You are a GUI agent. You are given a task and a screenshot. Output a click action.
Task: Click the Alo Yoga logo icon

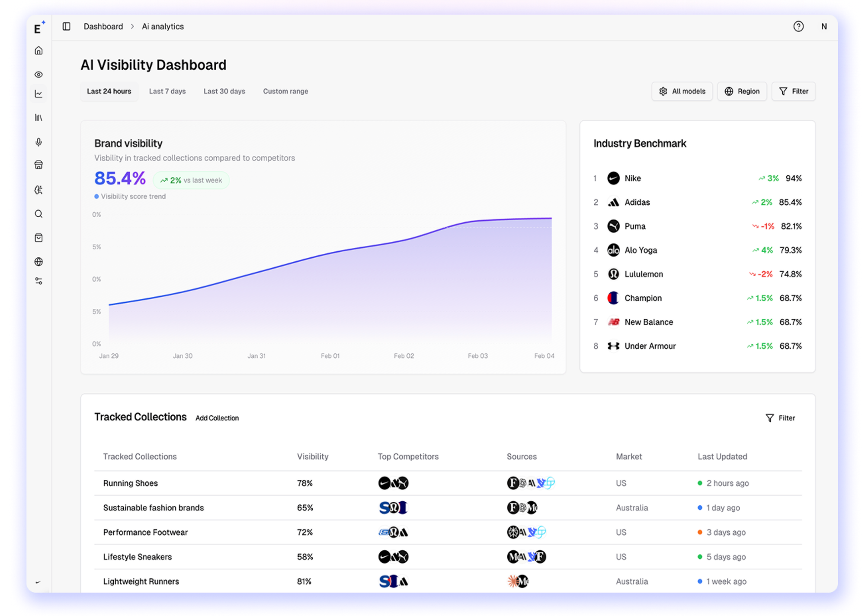pos(613,250)
